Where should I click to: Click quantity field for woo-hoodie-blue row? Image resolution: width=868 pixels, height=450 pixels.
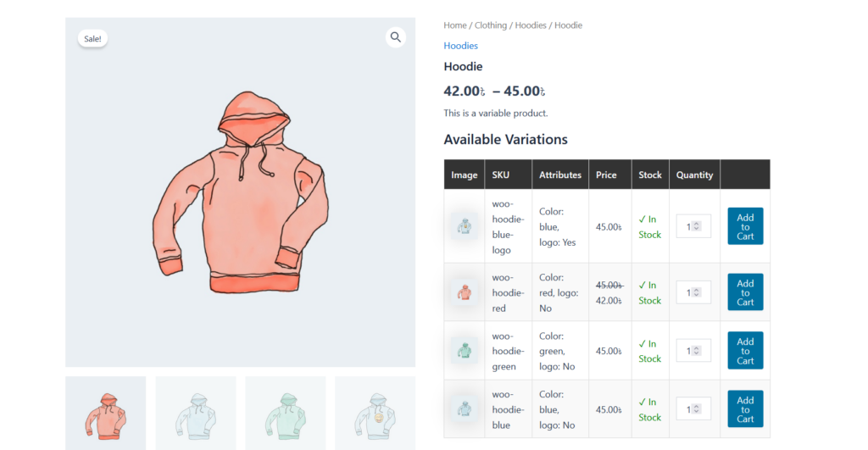coord(687,409)
